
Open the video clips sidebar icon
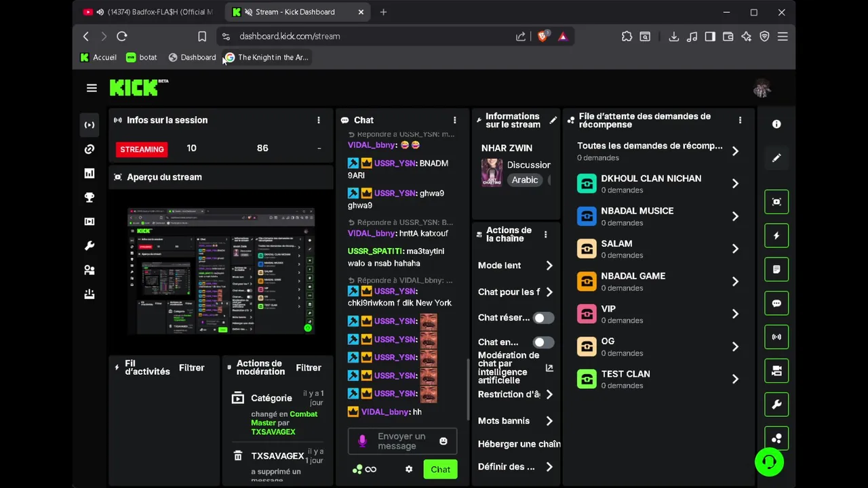pos(90,222)
